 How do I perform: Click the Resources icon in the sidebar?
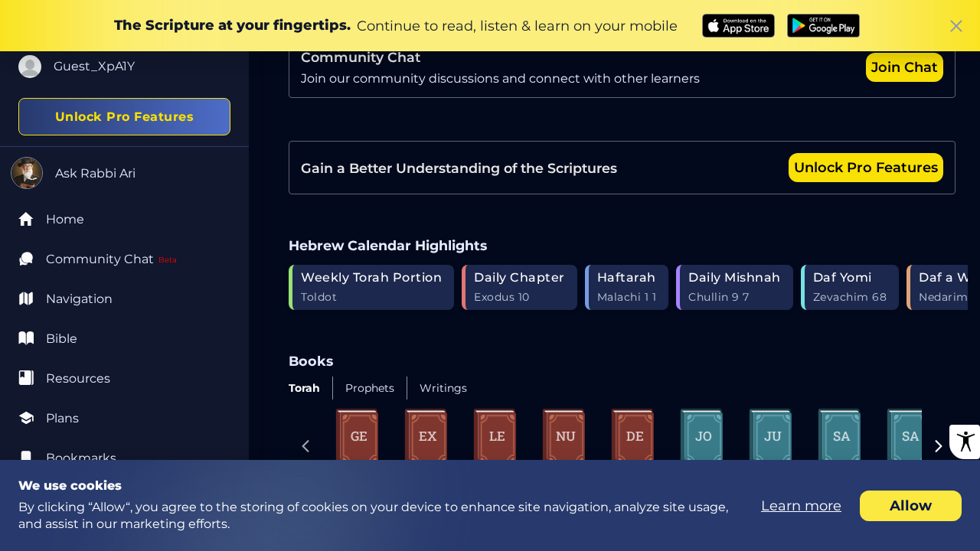pos(26,379)
